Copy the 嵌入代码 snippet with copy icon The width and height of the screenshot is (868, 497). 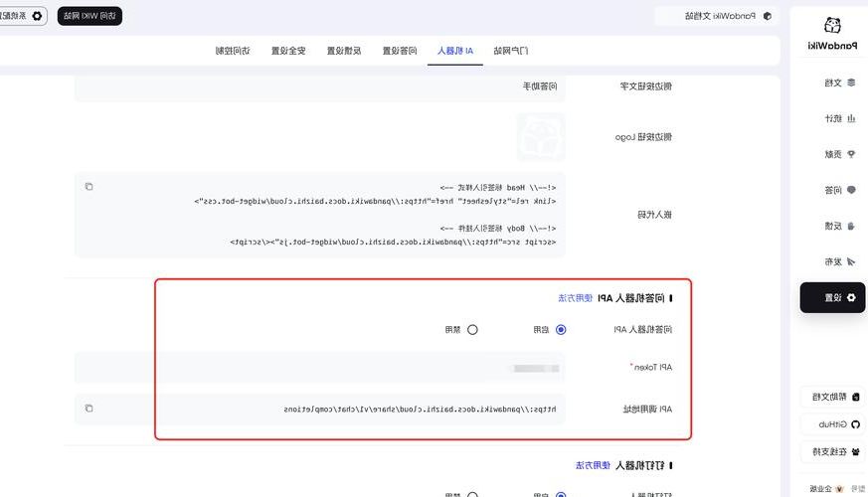tap(89, 187)
